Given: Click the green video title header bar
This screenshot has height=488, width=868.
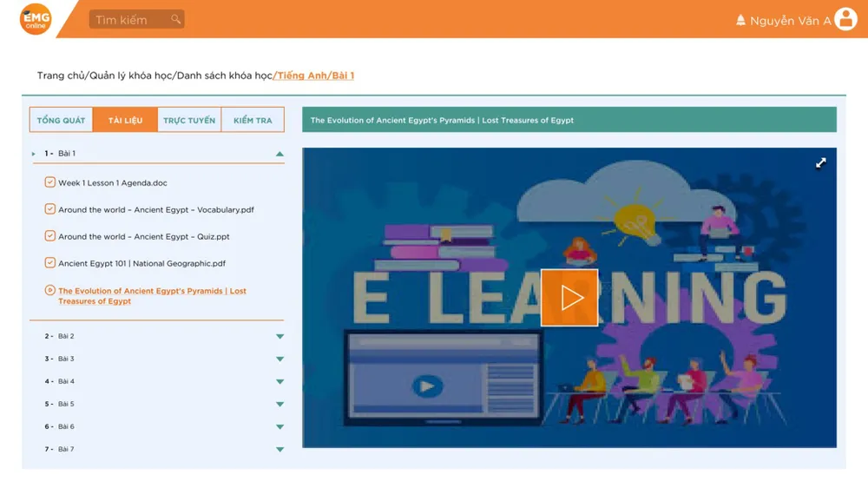Looking at the screenshot, I should coord(569,120).
